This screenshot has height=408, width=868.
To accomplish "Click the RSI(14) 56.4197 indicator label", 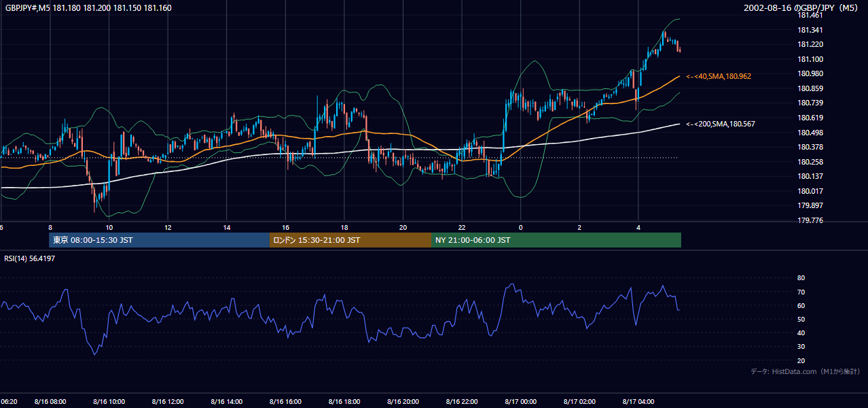I will click(30, 258).
